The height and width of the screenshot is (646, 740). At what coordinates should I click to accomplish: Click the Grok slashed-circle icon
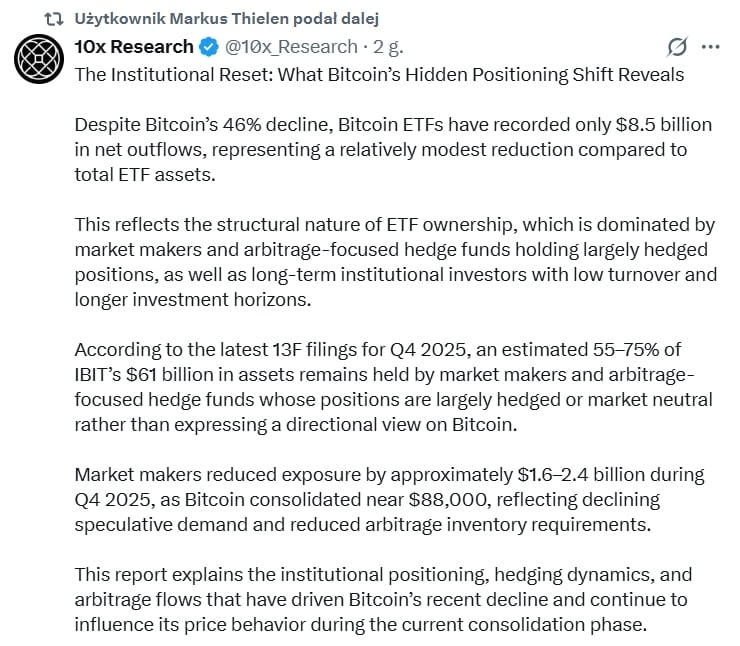coord(677,46)
